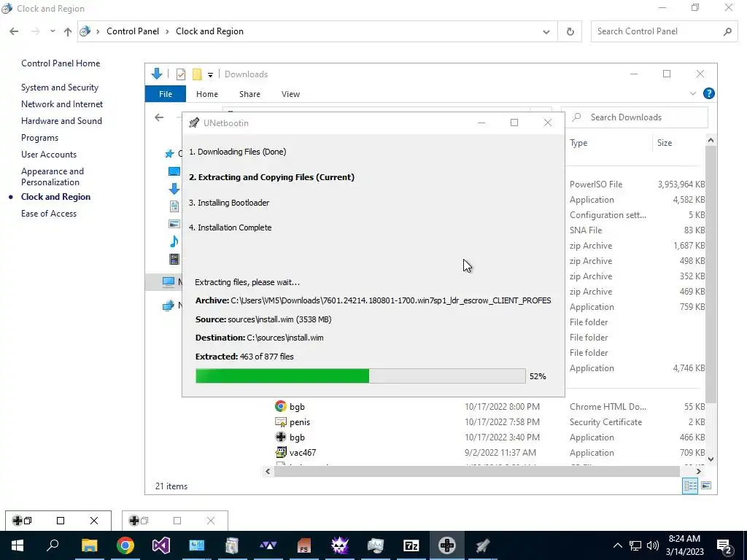Screen dimensions: 747x560
Task: Open the Home ribbon tab
Action: pos(206,94)
